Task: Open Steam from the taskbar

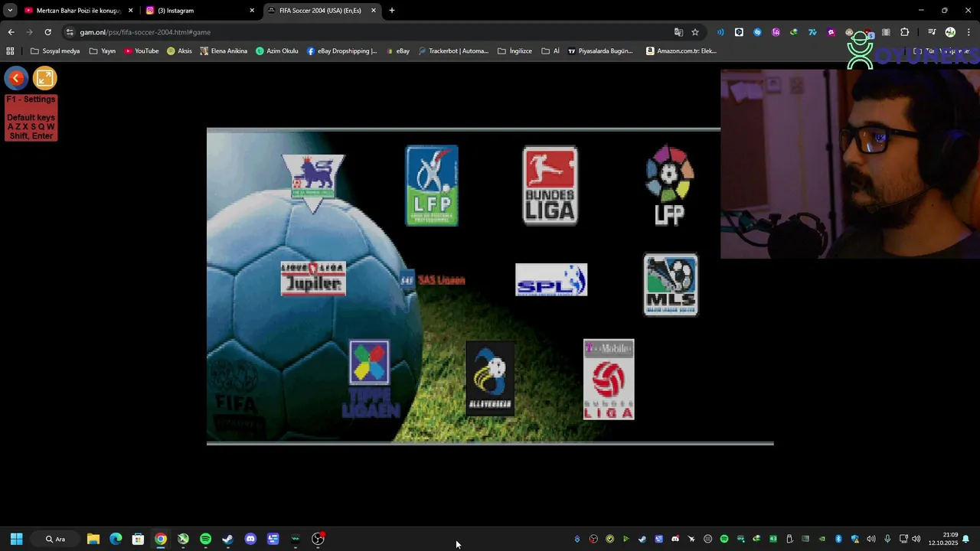Action: click(x=227, y=539)
